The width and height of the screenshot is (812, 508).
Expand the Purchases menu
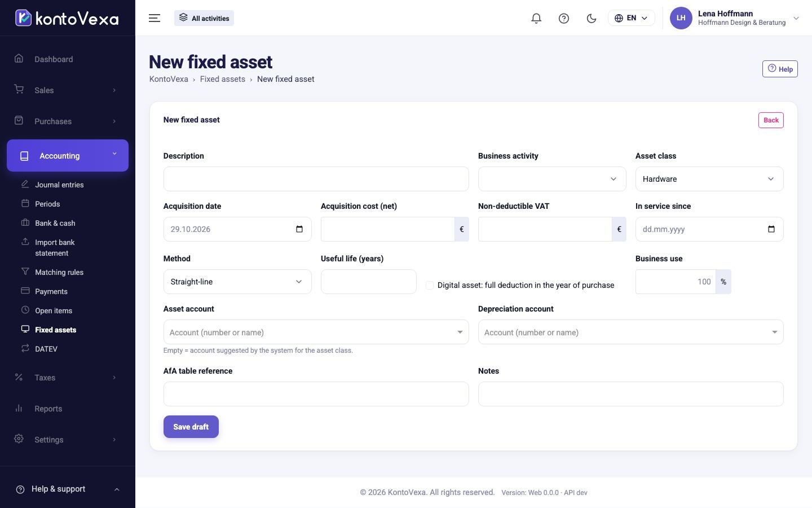(68, 121)
